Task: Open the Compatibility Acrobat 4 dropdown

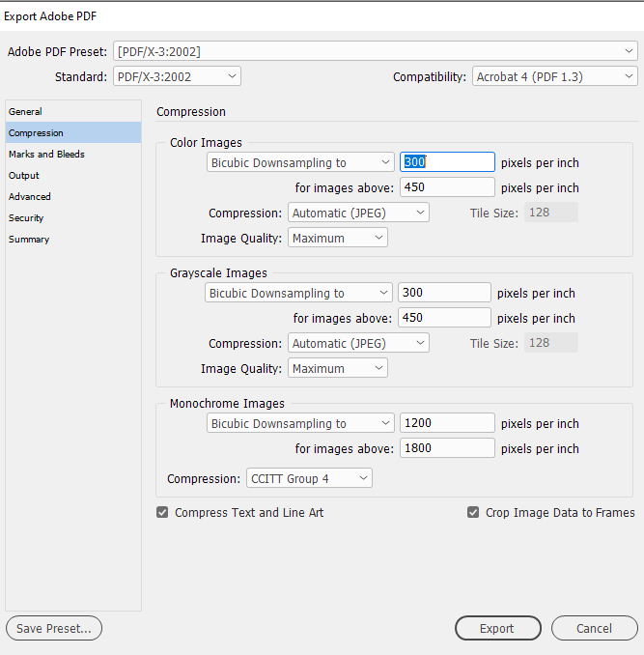Action: (x=554, y=76)
